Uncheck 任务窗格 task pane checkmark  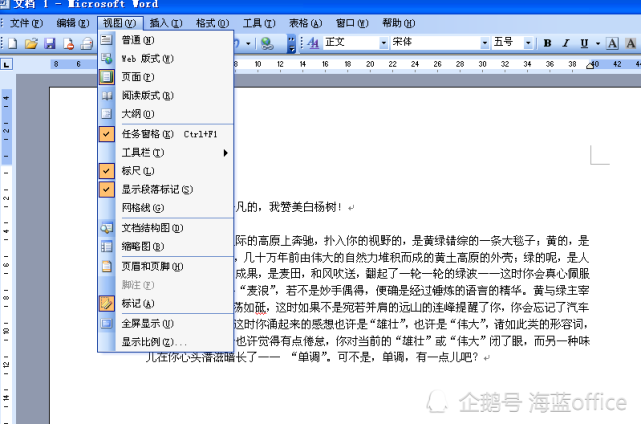point(106,134)
